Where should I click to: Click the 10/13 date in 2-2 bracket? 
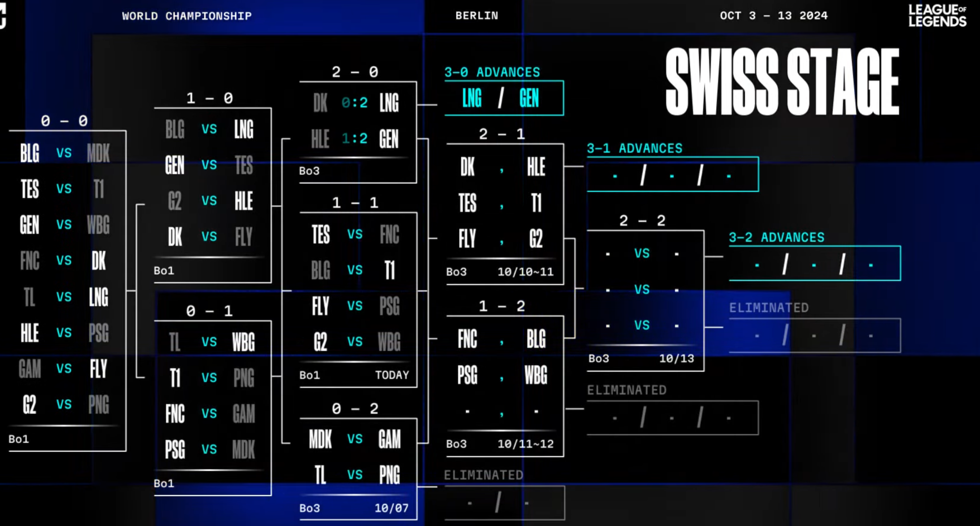tap(677, 358)
